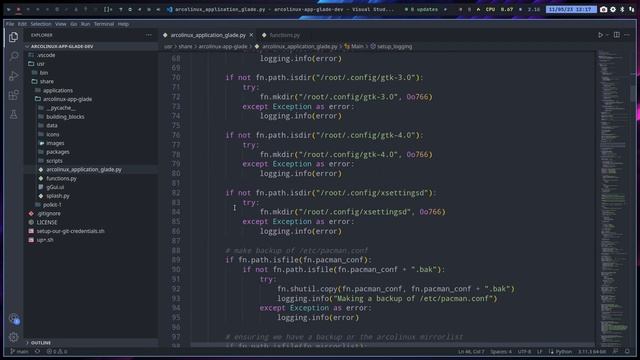Open the settings gear tray icon
This screenshot has width=640, height=360.
pos(613,9)
